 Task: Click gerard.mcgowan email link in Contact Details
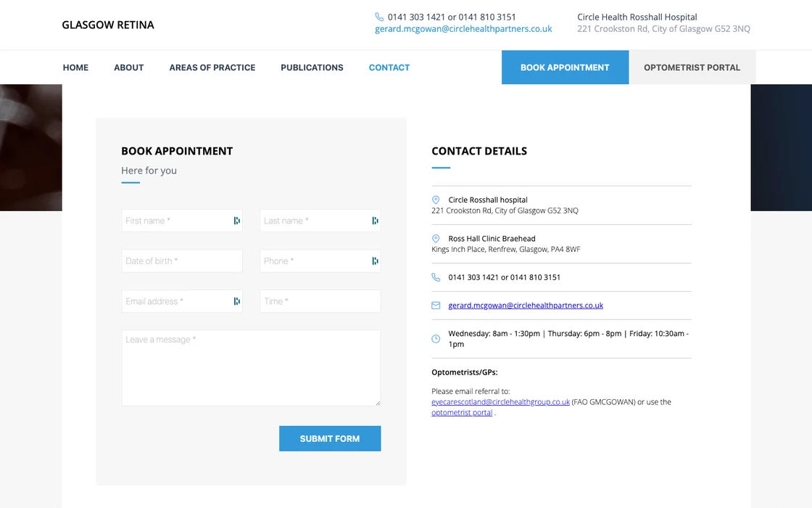(x=526, y=306)
